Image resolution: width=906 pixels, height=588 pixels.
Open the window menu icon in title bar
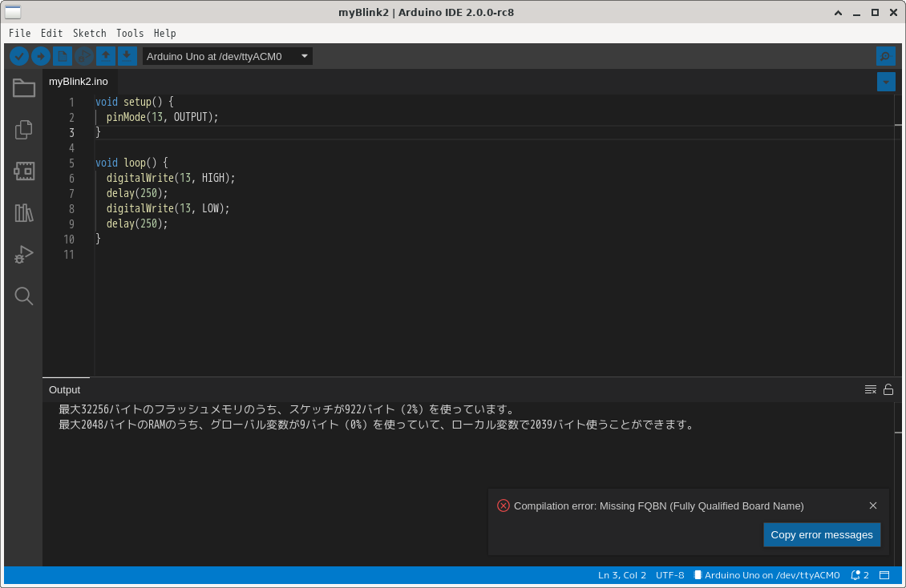(13, 12)
